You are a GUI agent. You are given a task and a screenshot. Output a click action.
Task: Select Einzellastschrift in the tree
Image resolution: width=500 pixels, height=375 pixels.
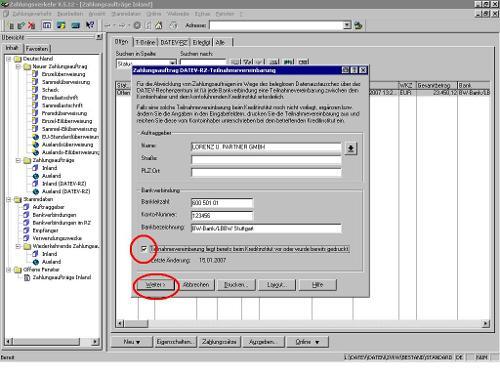(60, 97)
